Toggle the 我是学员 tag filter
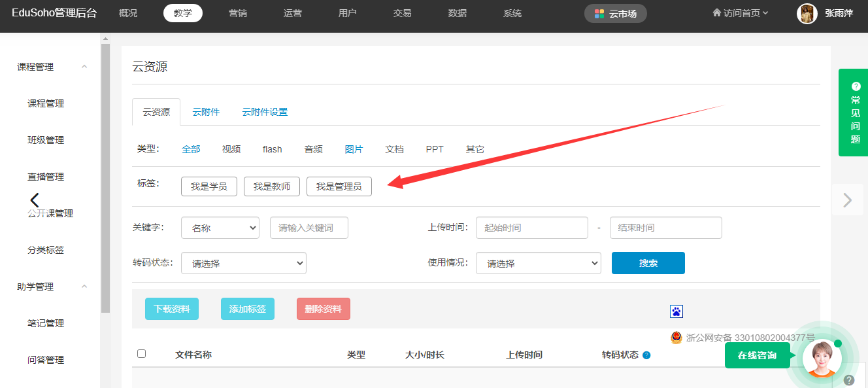This screenshot has width=868, height=388. click(x=209, y=186)
